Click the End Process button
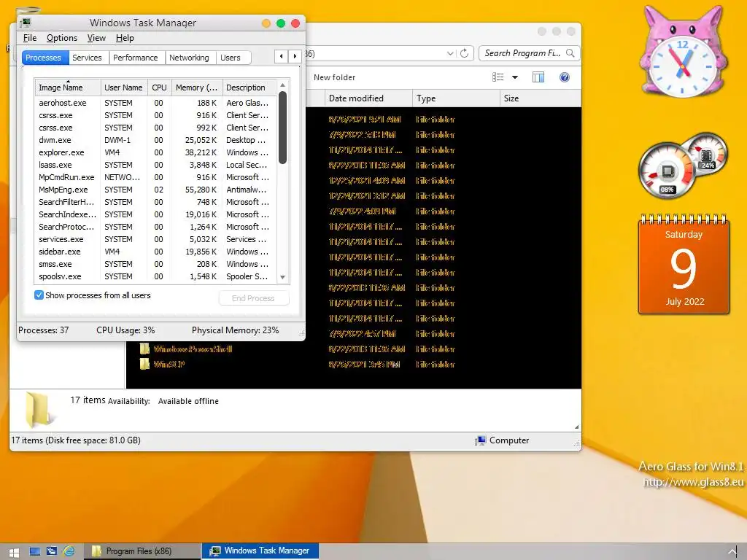This screenshot has height=560, width=747. coord(253,298)
